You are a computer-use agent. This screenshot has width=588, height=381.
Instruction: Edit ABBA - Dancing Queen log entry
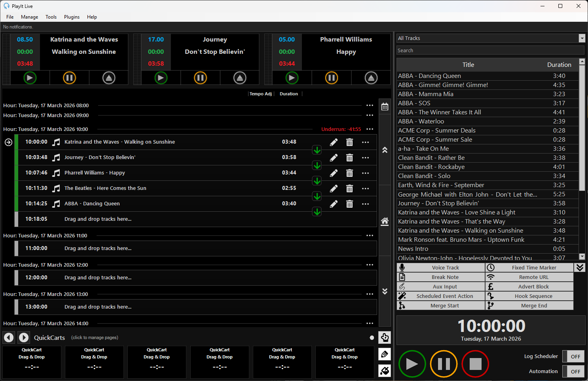click(334, 204)
